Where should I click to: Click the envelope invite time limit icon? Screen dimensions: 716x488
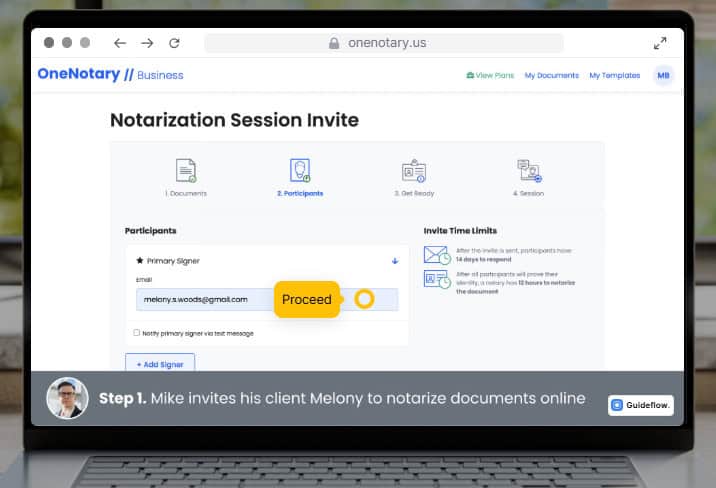point(436,255)
